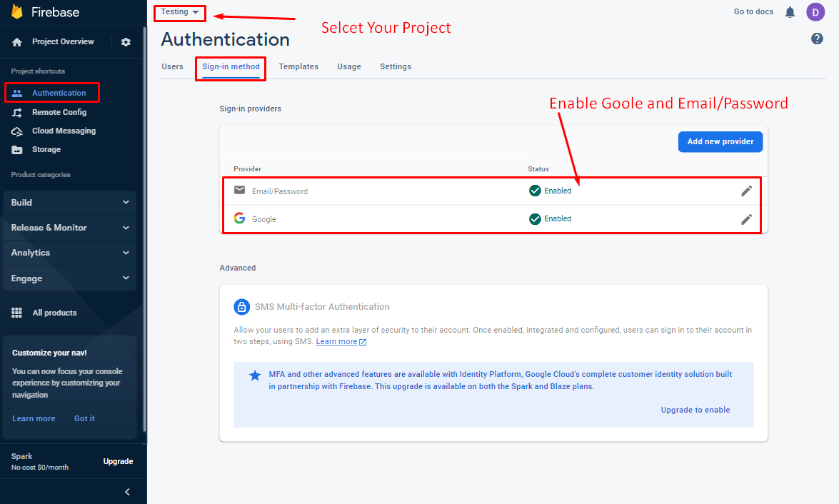Click the Email/Password enabled checkmark

pyautogui.click(x=535, y=191)
